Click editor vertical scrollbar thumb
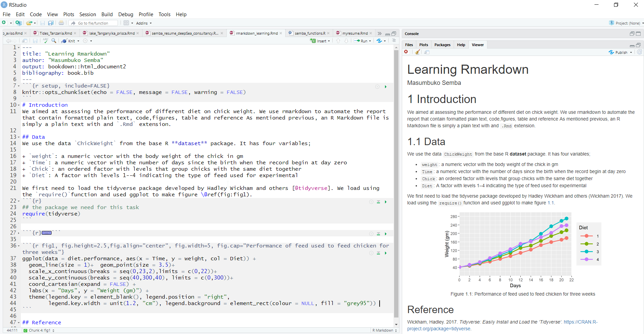The image size is (644, 334). 396,183
